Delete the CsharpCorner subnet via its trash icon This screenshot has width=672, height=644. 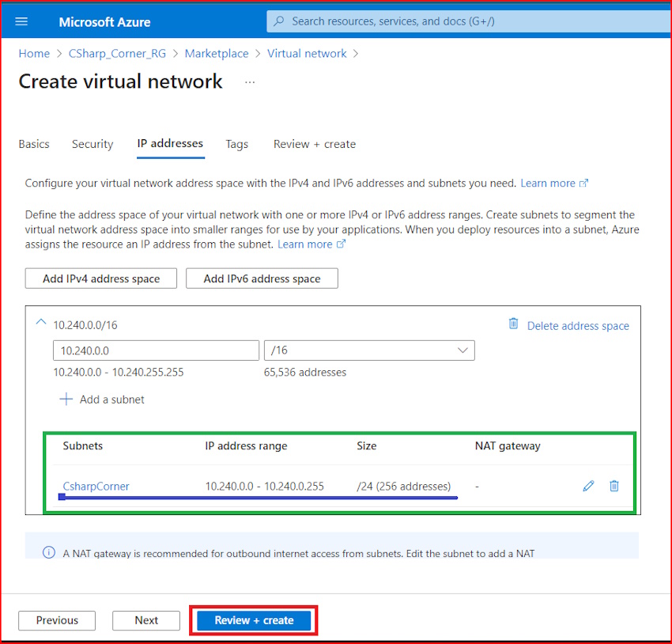(x=614, y=486)
